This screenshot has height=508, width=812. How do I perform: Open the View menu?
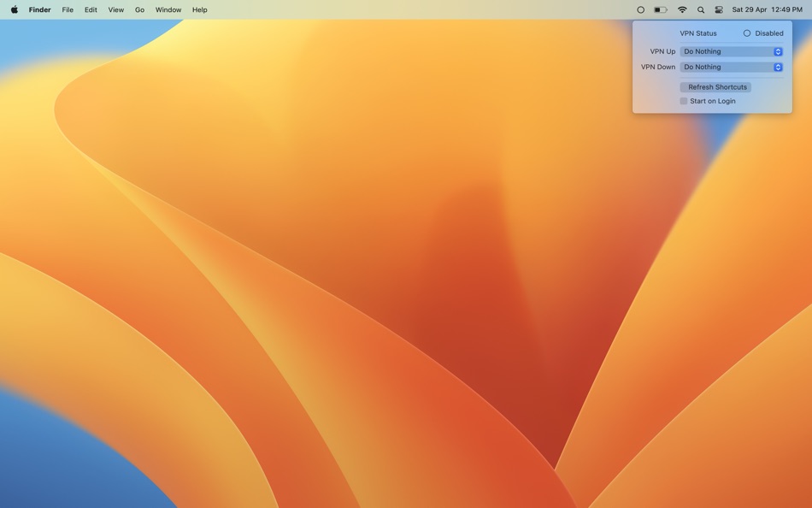coord(116,9)
